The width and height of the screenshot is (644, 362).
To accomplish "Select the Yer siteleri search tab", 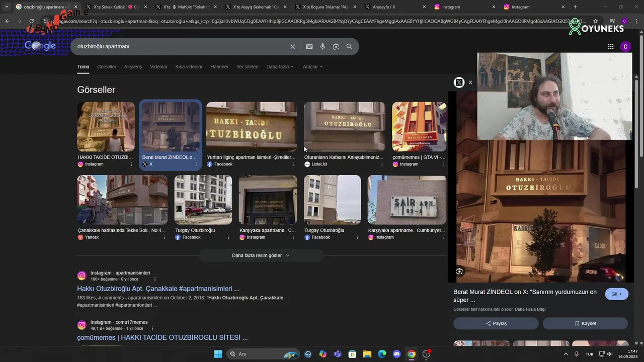I will coord(248,67).
